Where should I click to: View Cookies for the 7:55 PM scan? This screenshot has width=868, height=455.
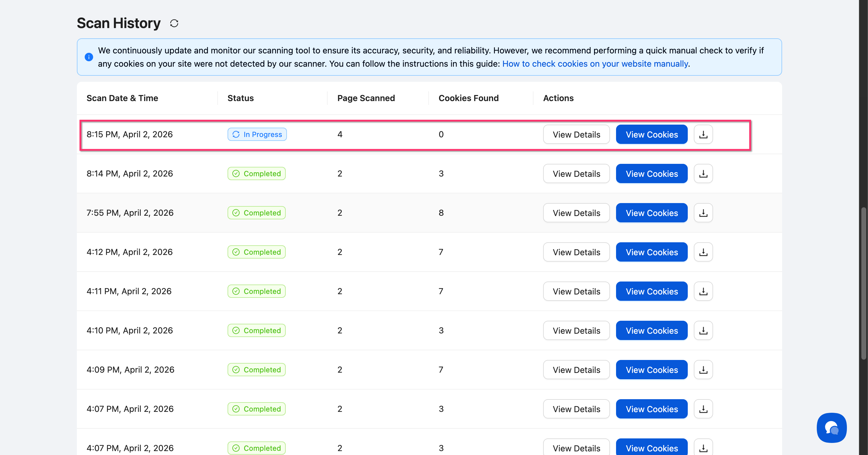(651, 213)
